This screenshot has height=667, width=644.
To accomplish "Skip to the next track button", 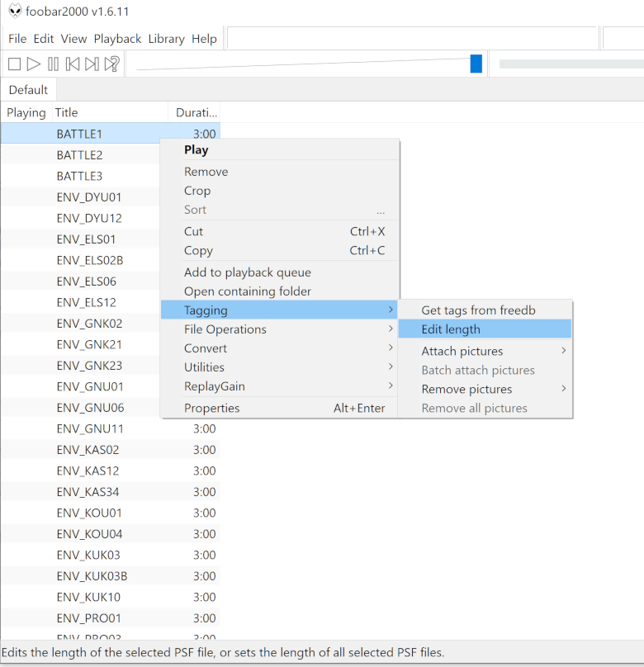I will pos(92,64).
